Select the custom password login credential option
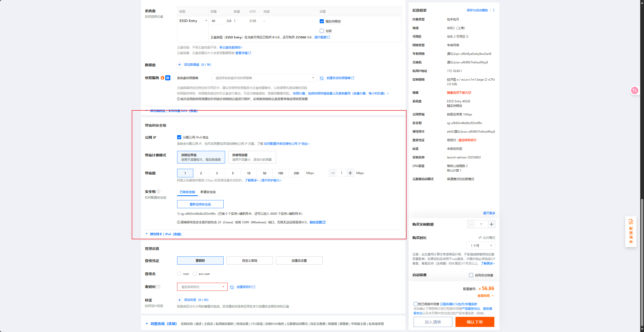644x332 pixels. [x=250, y=260]
